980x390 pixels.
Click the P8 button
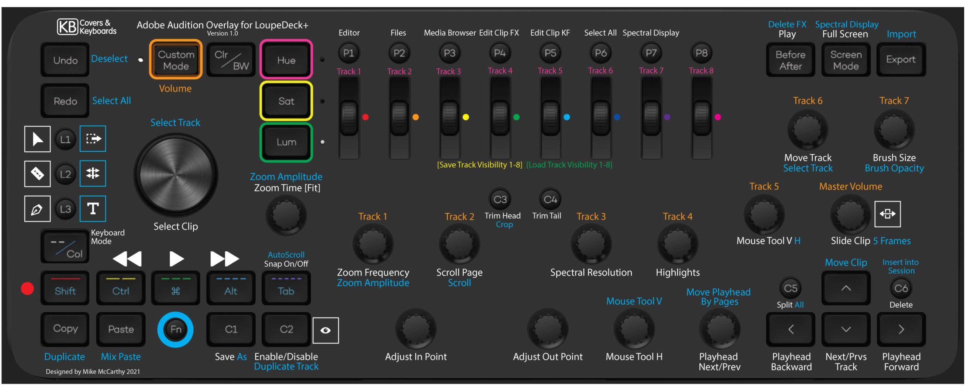coord(701,53)
